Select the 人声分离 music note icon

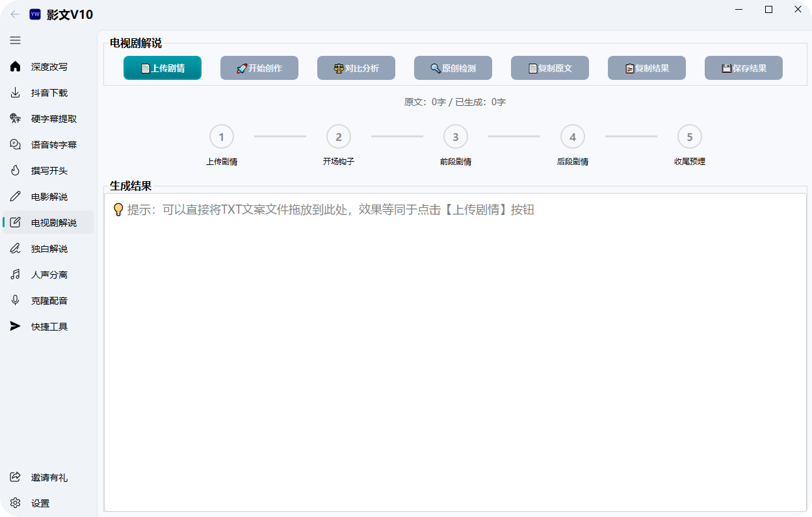pos(15,274)
